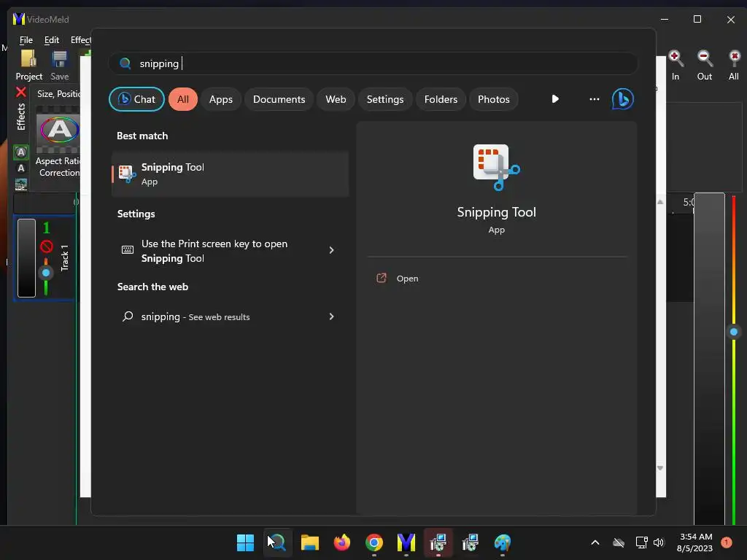Viewport: 747px width, 560px height.
Task: Click the scrollbar down arrow in VideoMeld
Action: click(x=660, y=468)
